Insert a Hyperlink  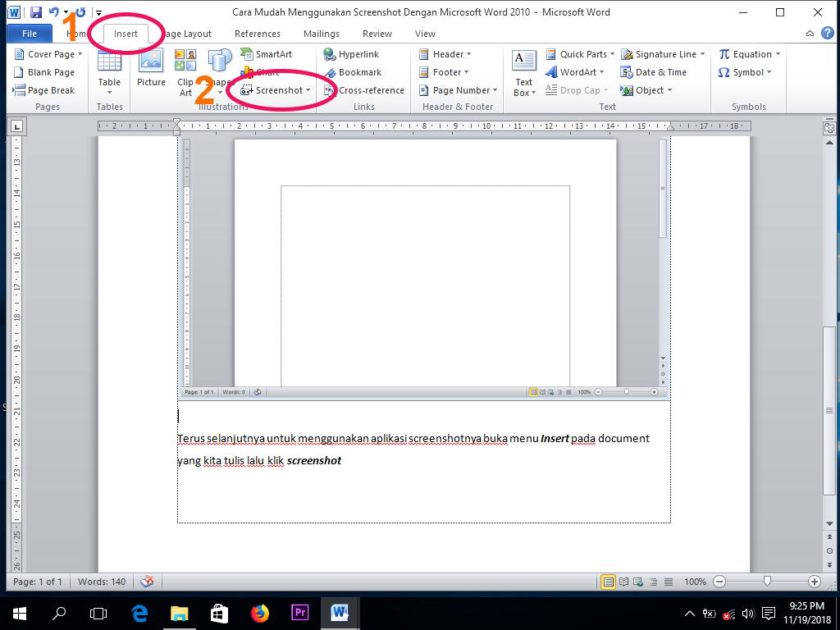pyautogui.click(x=351, y=54)
